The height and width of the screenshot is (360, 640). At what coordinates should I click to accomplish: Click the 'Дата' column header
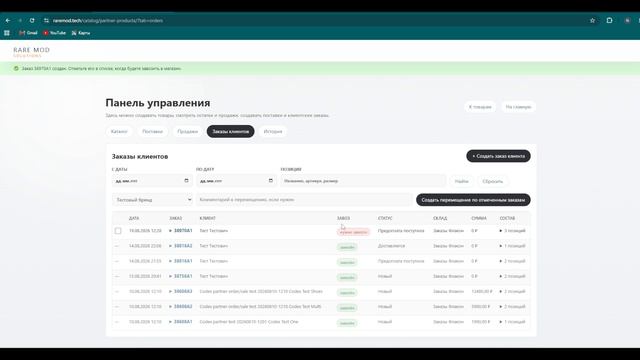[134, 218]
